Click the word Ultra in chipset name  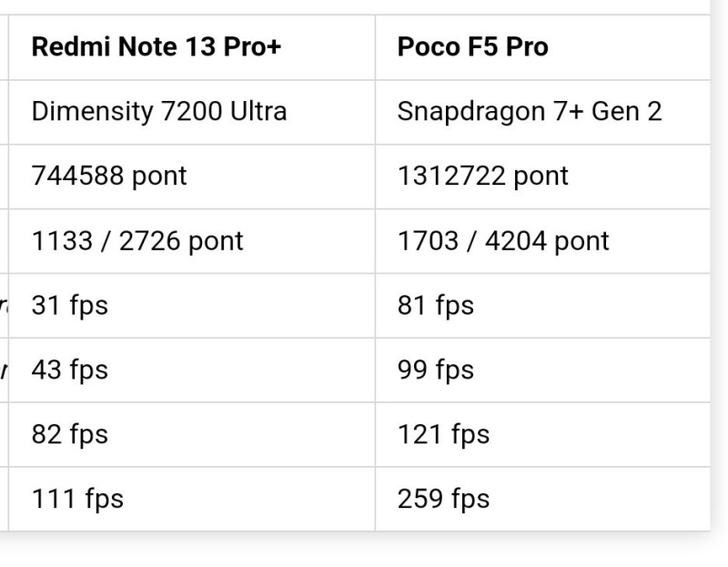258,111
